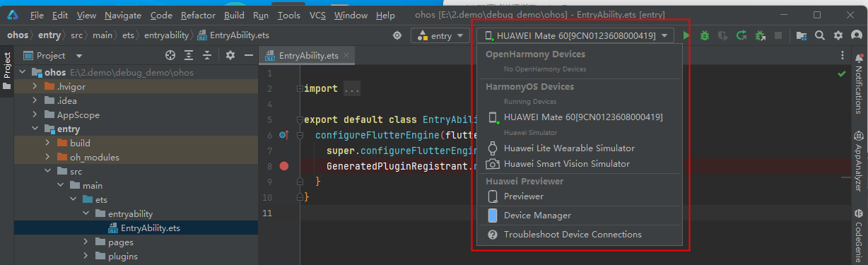This screenshot has width=868, height=265.
Task: Expand the pages folder
Action: coord(86,242)
